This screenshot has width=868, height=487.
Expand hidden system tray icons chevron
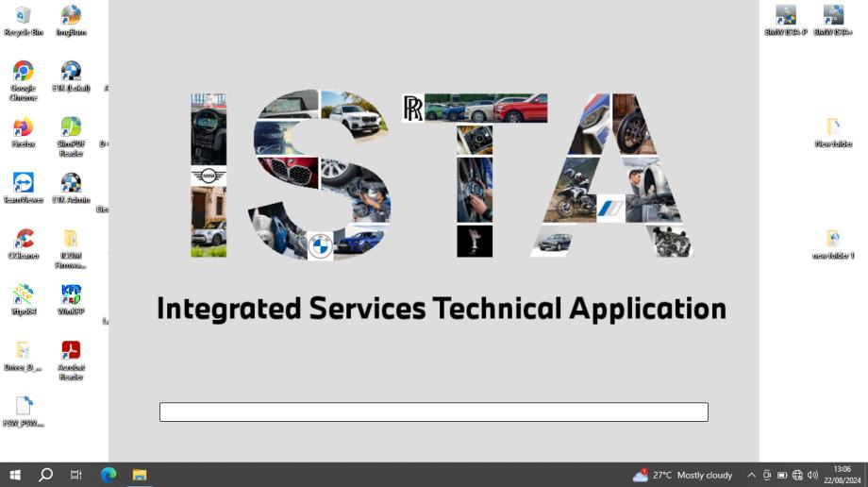tap(751, 475)
